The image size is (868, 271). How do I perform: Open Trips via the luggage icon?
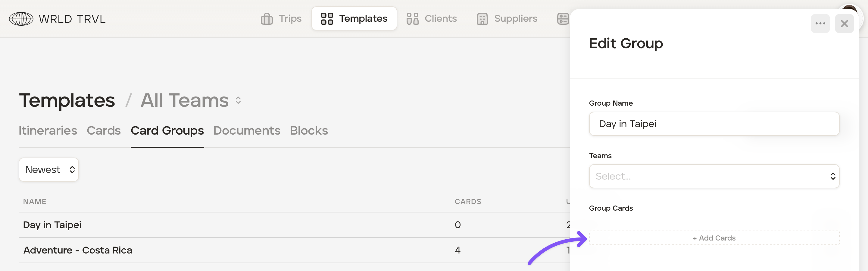(x=267, y=19)
